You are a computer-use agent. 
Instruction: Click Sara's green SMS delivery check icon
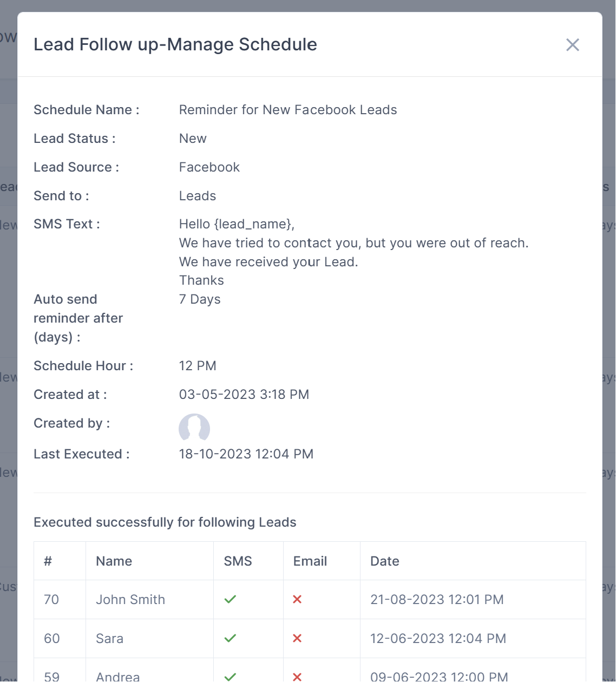click(230, 638)
